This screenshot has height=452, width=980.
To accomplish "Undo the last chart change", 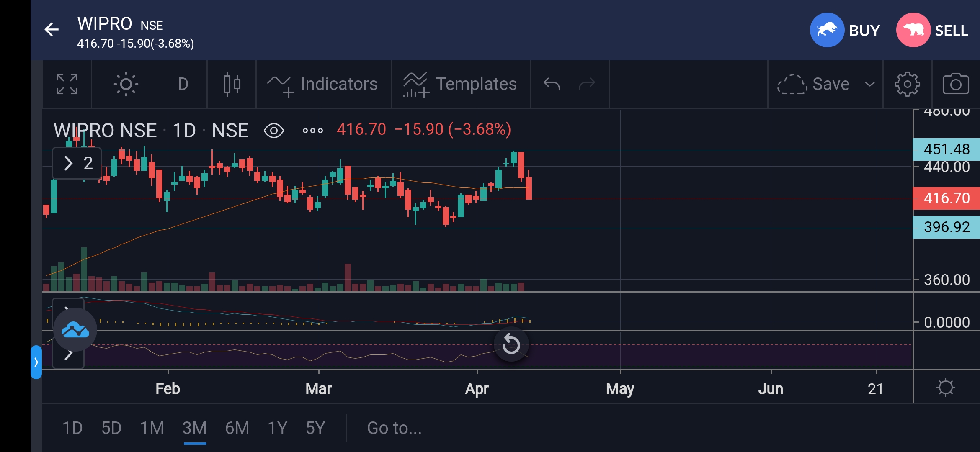I will [x=552, y=84].
